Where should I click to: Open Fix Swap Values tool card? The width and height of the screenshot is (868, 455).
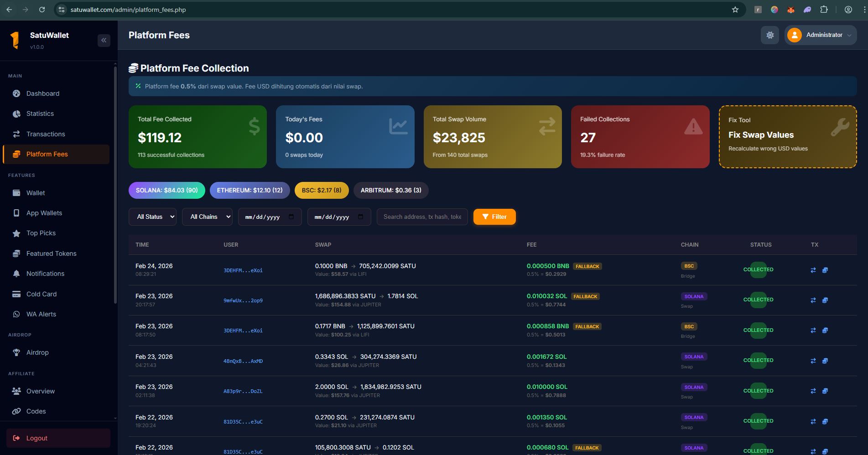[787, 137]
